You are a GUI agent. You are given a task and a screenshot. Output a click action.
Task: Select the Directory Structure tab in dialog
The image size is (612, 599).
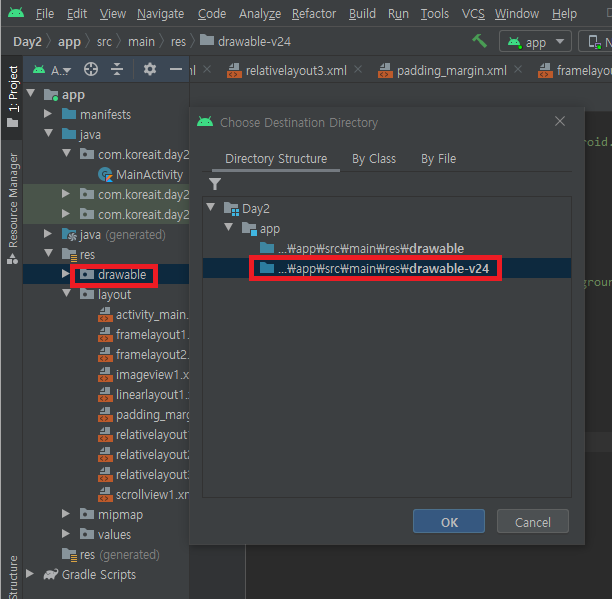click(276, 159)
